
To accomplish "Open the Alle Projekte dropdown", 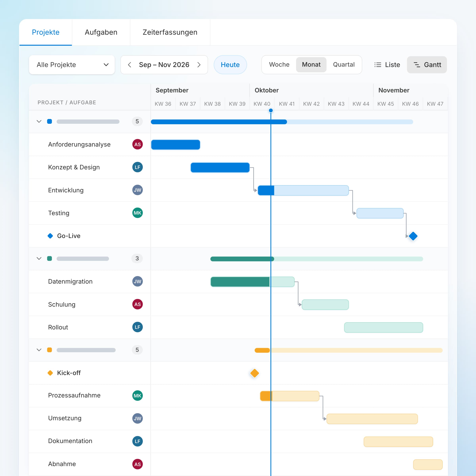I will coord(72,65).
